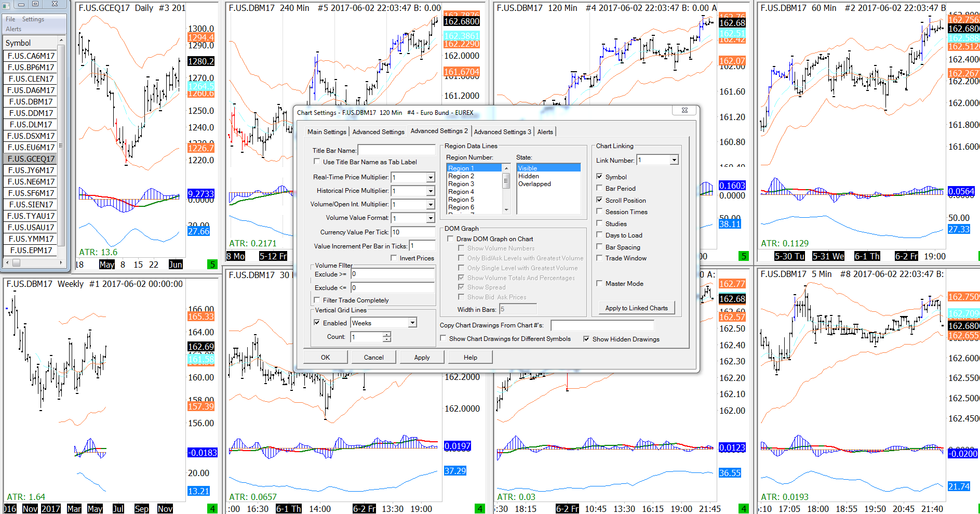
Task: Click Apply to Linked Charts
Action: point(637,308)
